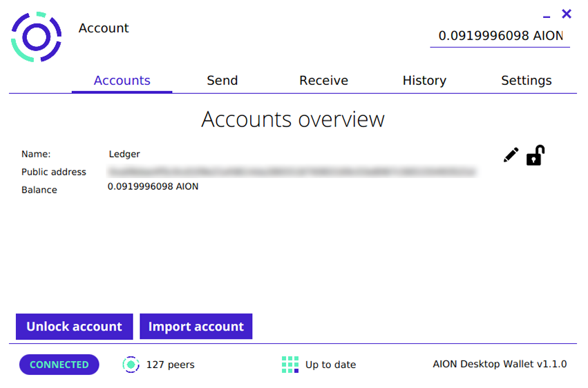Click the peers network status icon
Viewport: 588px width, 388px height.
click(x=131, y=365)
